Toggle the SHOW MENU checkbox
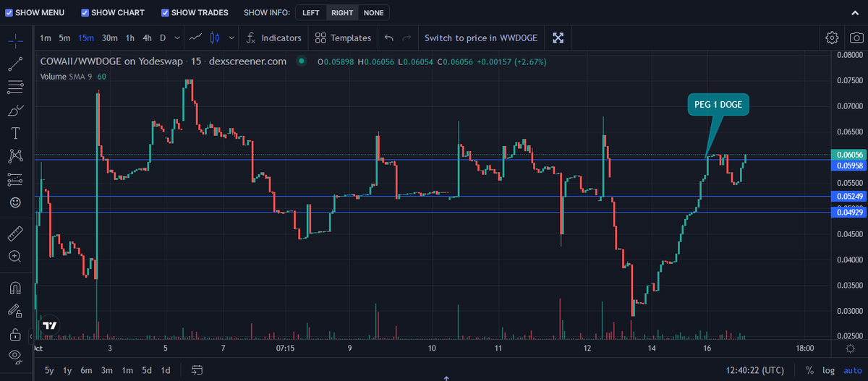Screen dimensions: 868x381 [x=9, y=12]
